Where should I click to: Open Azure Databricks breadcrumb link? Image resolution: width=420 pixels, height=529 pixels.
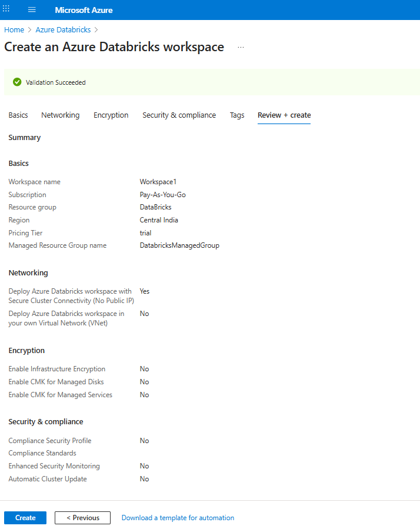(x=63, y=29)
